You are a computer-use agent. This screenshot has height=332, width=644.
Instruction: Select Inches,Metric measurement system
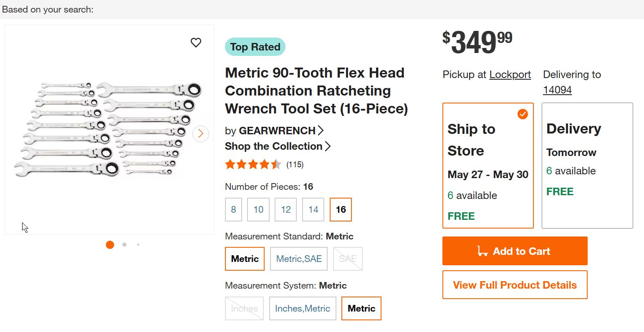point(303,309)
